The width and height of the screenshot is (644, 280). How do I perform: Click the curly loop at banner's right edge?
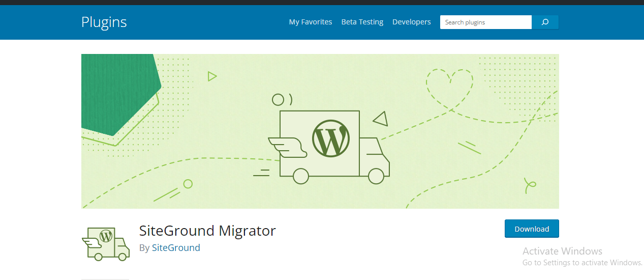[x=530, y=185]
